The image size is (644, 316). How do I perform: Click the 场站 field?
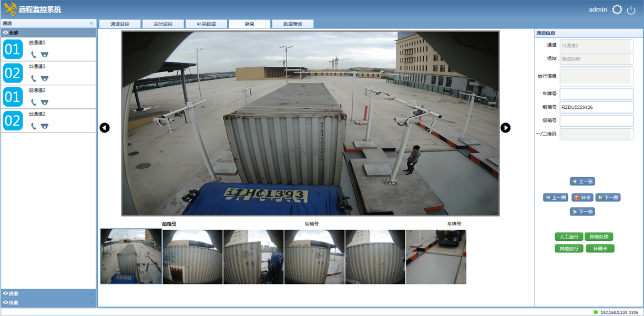[597, 58]
